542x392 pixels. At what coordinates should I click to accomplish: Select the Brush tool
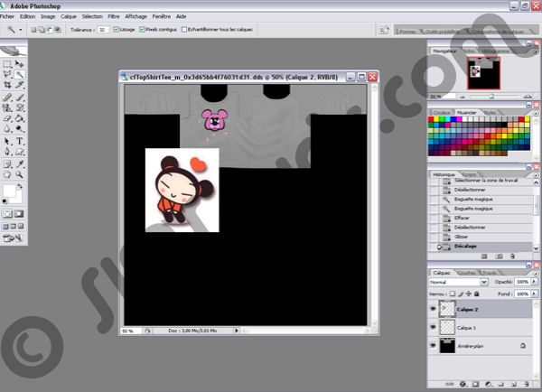pyautogui.click(x=19, y=98)
